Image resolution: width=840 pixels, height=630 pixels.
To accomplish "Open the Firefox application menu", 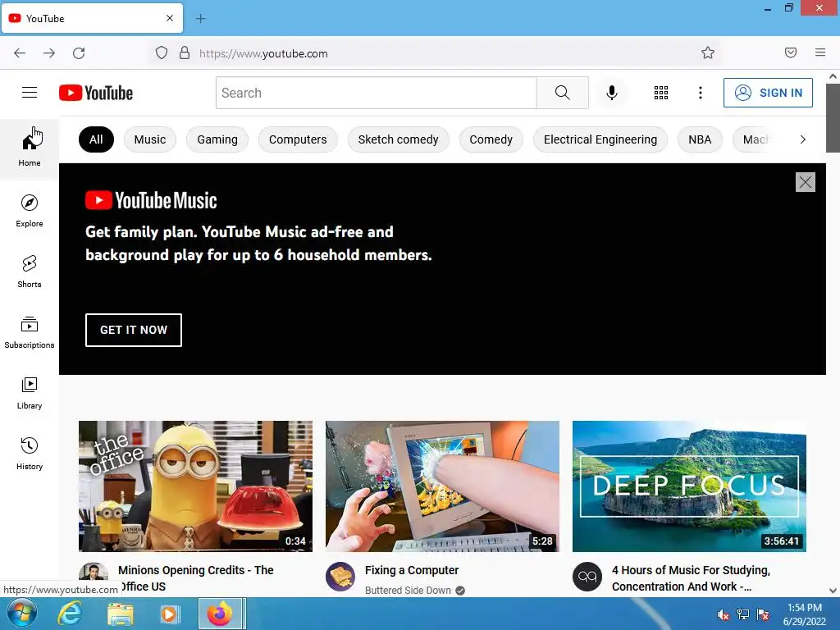I will click(x=820, y=52).
